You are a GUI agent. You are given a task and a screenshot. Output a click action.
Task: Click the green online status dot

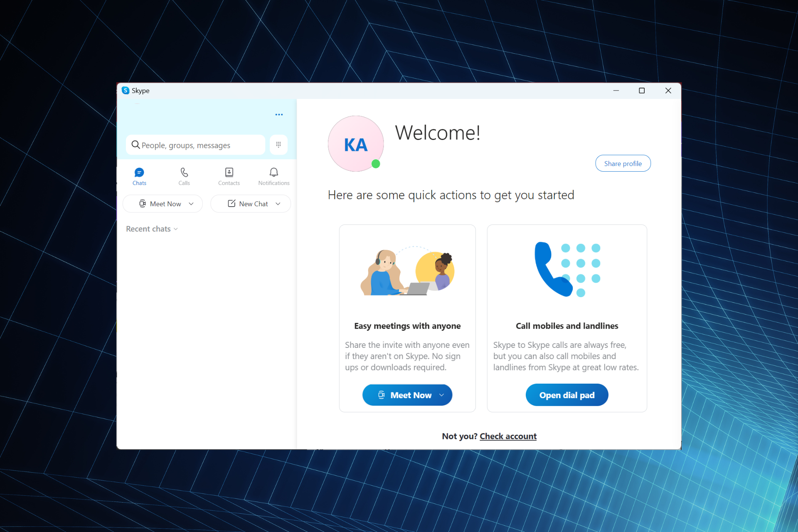(376, 164)
